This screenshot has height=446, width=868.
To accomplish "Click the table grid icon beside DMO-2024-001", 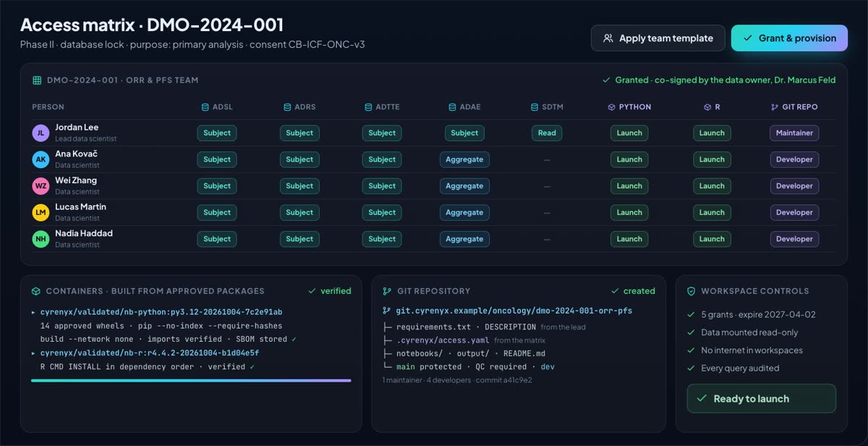I will [x=37, y=80].
